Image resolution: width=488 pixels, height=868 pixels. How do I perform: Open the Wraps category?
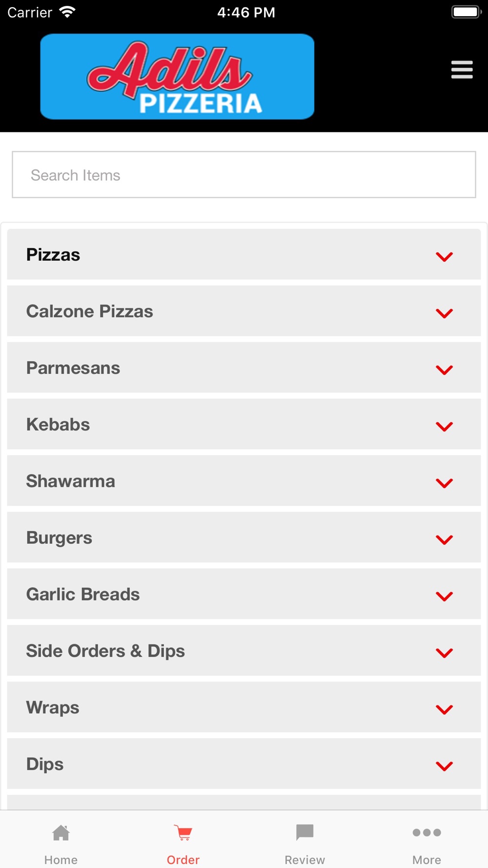244,707
